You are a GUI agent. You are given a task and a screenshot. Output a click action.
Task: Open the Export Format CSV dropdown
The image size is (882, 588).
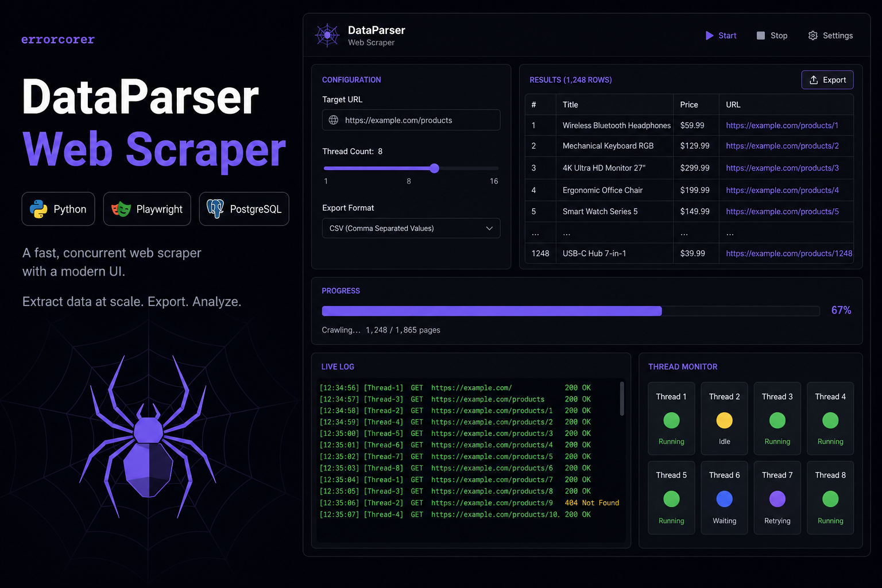tap(411, 228)
